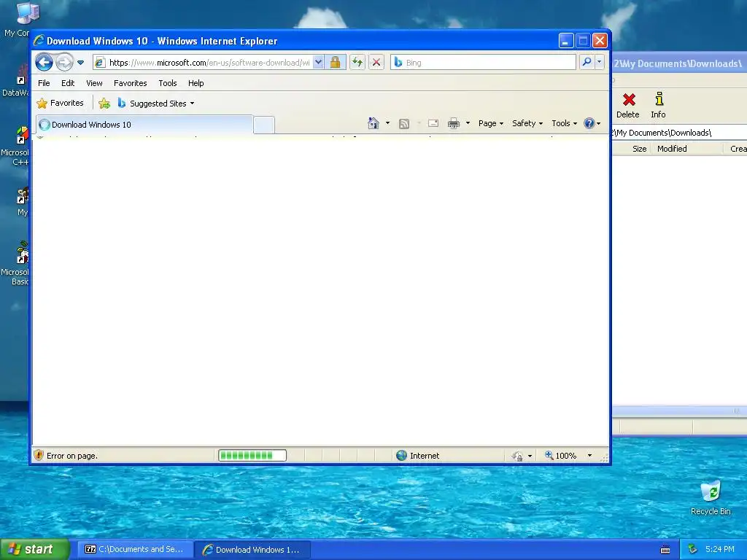Expand the address bar autocomplete dropdown
This screenshot has height=560, width=747.
[318, 63]
